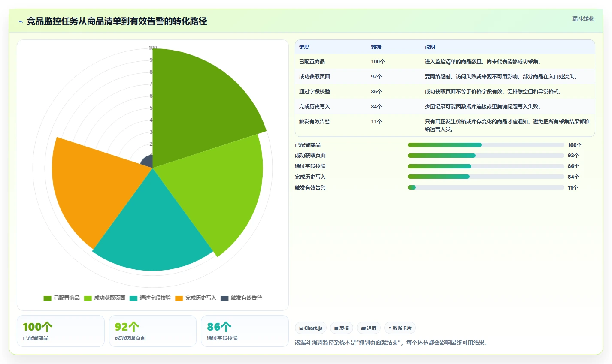Click the footer note about 抓到页面就结束

click(391, 343)
